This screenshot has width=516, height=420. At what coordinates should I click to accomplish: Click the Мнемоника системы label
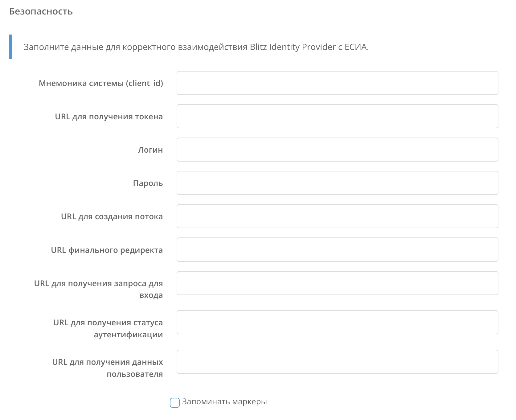pos(102,83)
